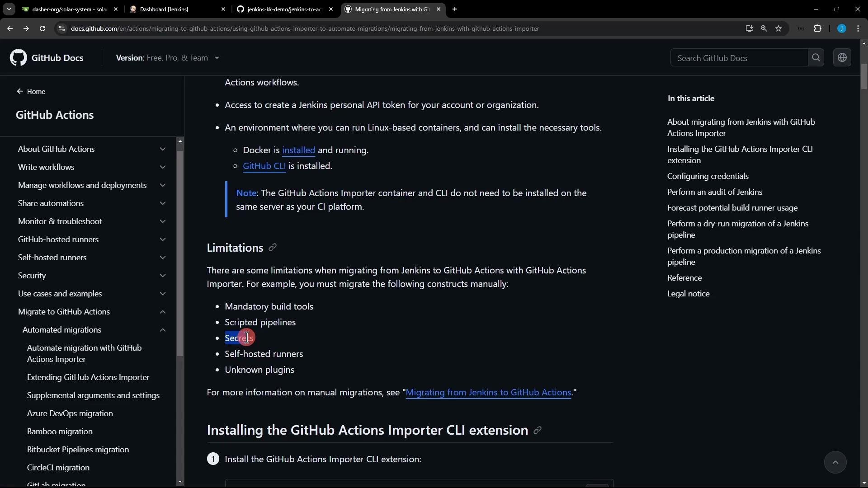Screen dimensions: 868x488
Task: Click the install app icon in address bar
Action: [x=749, y=28]
